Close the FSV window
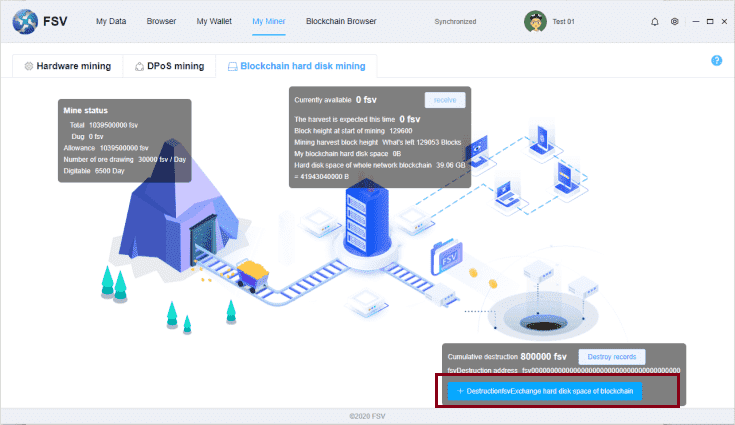This screenshot has height=425, width=735. (x=724, y=22)
